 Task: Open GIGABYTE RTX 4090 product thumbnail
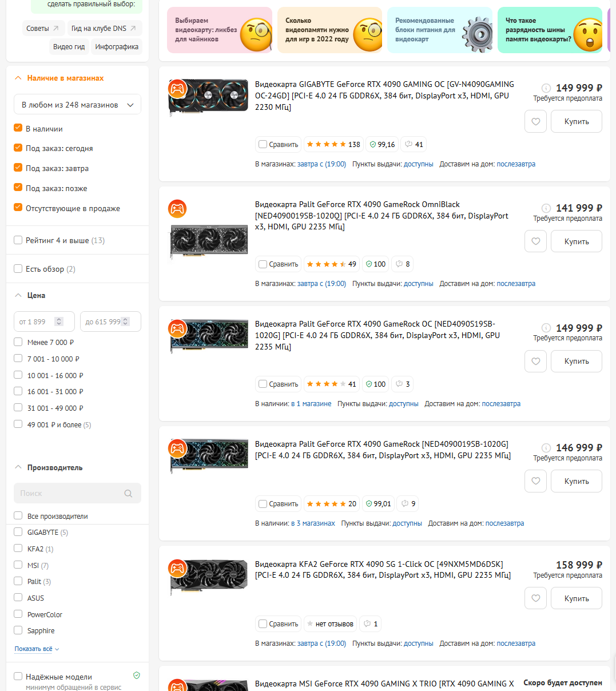(x=209, y=98)
